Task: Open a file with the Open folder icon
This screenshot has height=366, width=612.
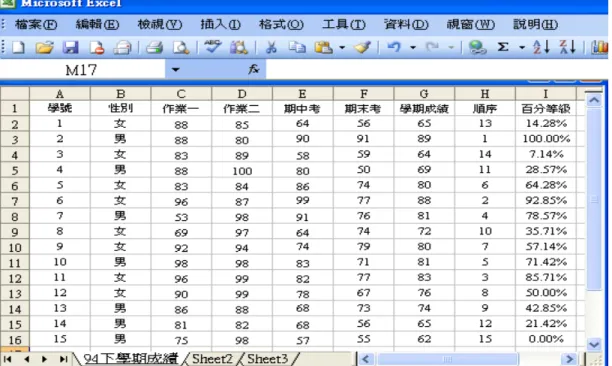Action: [44, 47]
